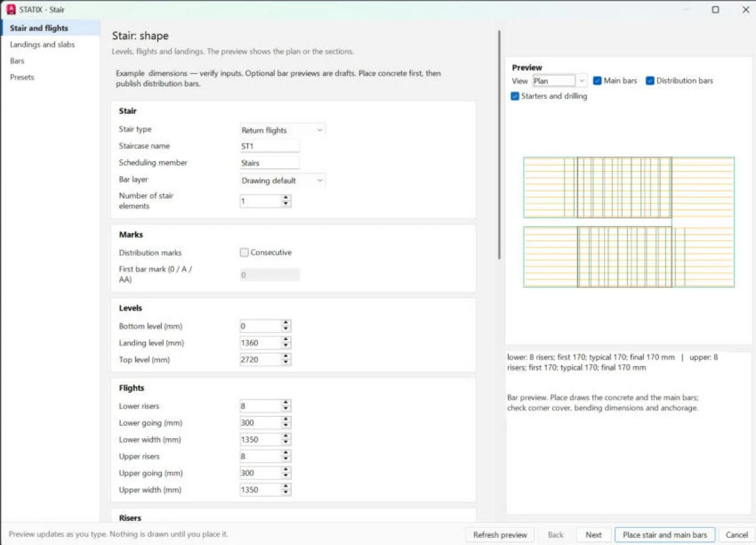Click the STATIX app icon in title bar
Image resolution: width=756 pixels, height=545 pixels.
(x=10, y=9)
